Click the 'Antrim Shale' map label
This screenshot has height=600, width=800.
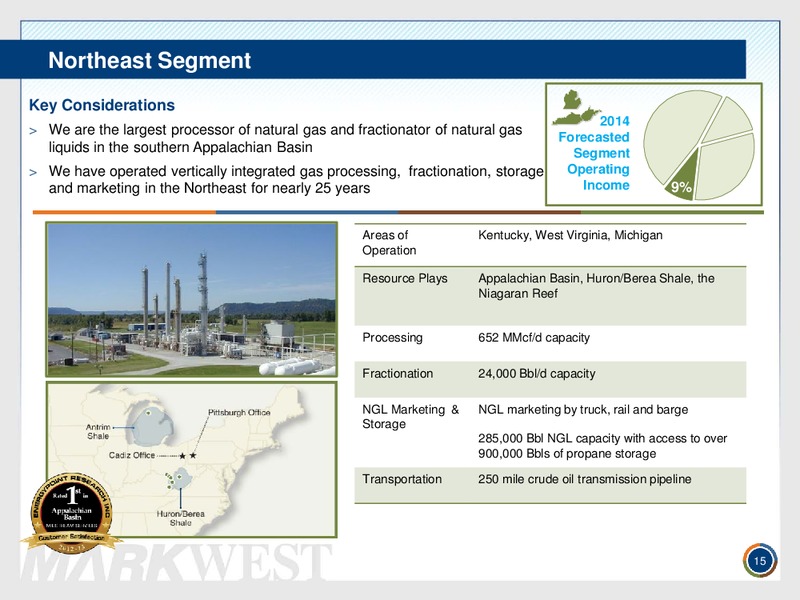click(98, 432)
